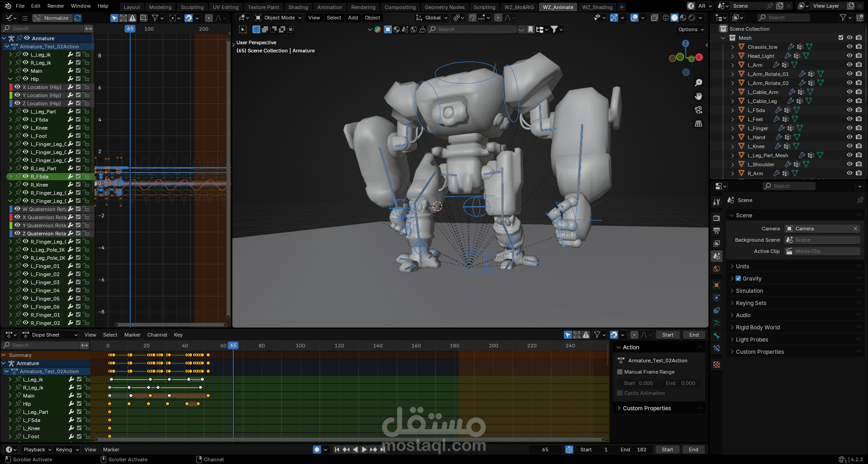
Task: Click the Dope Sheet header Start button
Action: point(668,335)
